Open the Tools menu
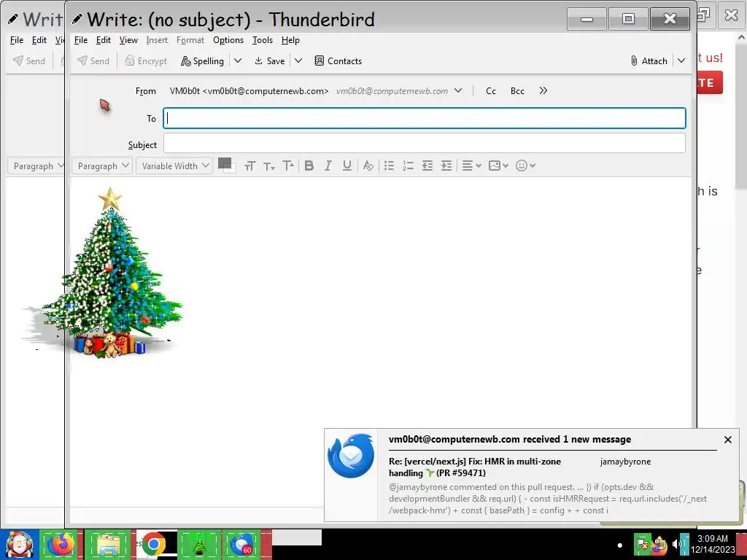Viewport: 747px width, 560px height. [263, 40]
